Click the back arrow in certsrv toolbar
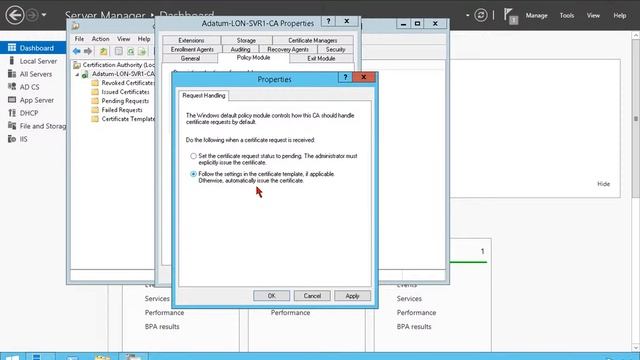Image resolution: width=640 pixels, height=360 pixels. tap(76, 51)
